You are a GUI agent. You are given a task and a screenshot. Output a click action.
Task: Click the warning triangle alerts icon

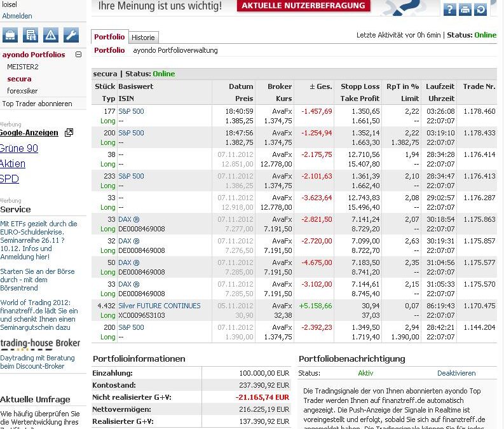coord(51,35)
